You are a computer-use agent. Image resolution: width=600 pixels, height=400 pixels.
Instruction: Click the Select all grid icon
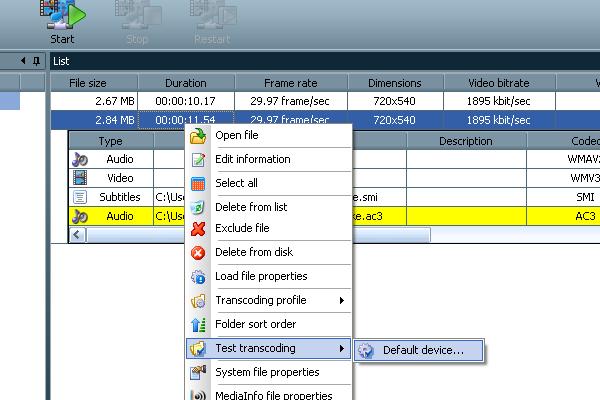[x=197, y=184]
